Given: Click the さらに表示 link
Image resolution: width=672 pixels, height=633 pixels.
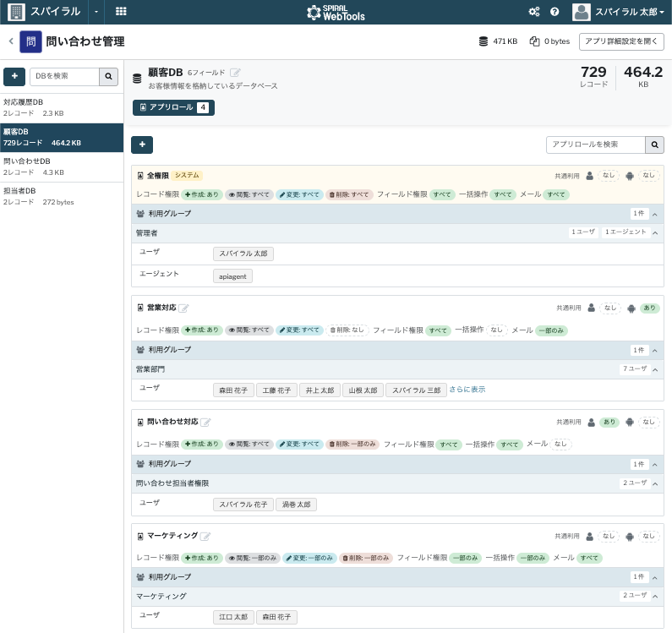Looking at the screenshot, I should [x=467, y=390].
